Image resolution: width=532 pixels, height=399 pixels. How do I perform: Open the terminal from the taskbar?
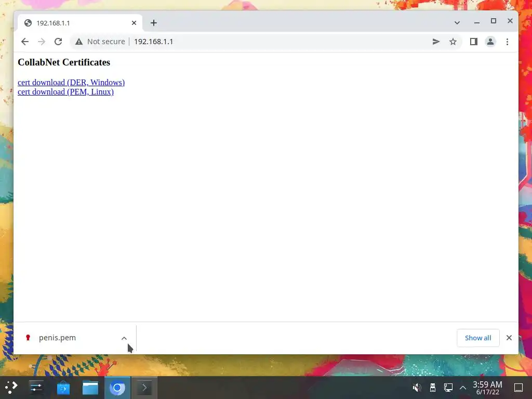coord(144,388)
